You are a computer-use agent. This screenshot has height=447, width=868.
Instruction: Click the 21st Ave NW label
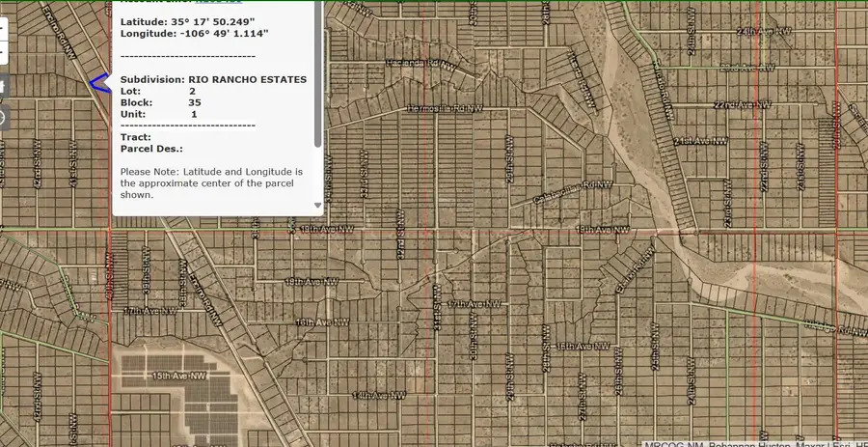click(700, 141)
